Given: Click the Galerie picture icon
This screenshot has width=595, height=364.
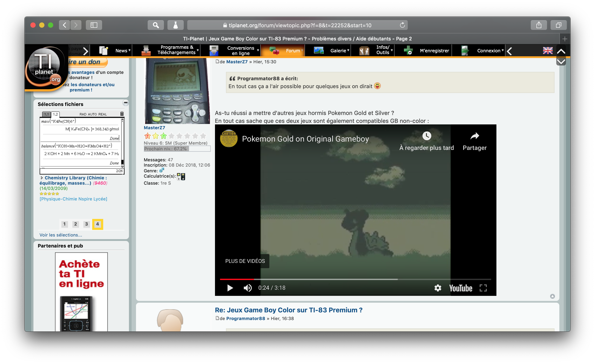Looking at the screenshot, I should pyautogui.click(x=318, y=50).
